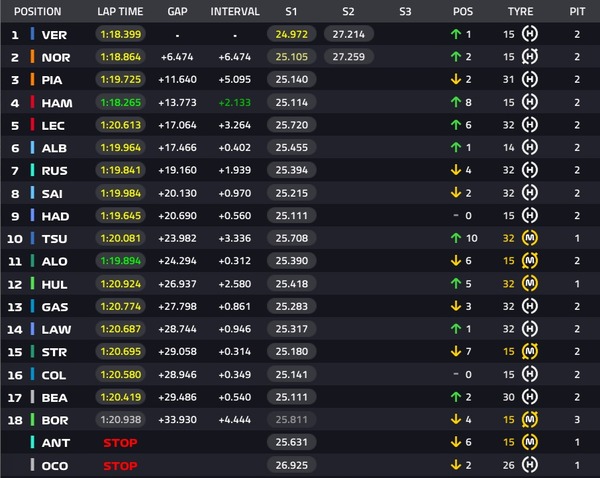Select HAM's green 1:18.265 lap time
The image size is (600, 478).
coord(121,102)
